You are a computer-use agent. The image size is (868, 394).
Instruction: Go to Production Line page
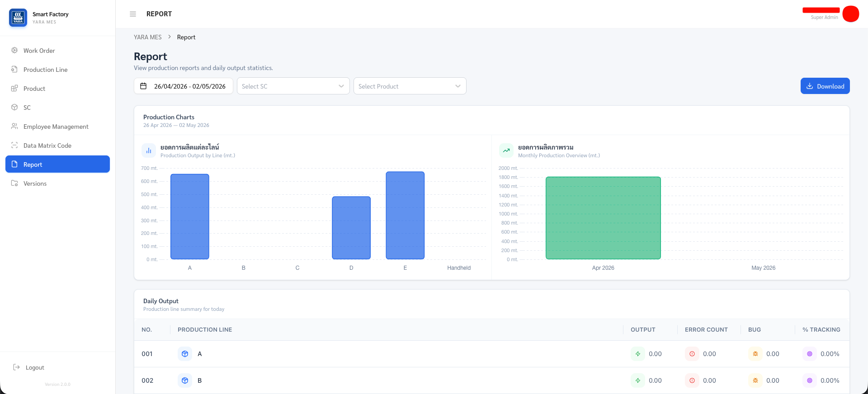57,70
